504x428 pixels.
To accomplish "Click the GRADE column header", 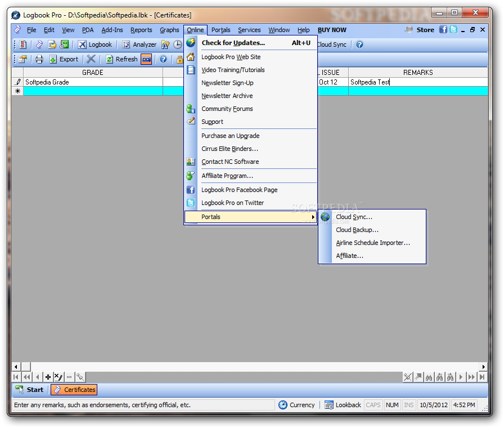I will click(x=93, y=73).
